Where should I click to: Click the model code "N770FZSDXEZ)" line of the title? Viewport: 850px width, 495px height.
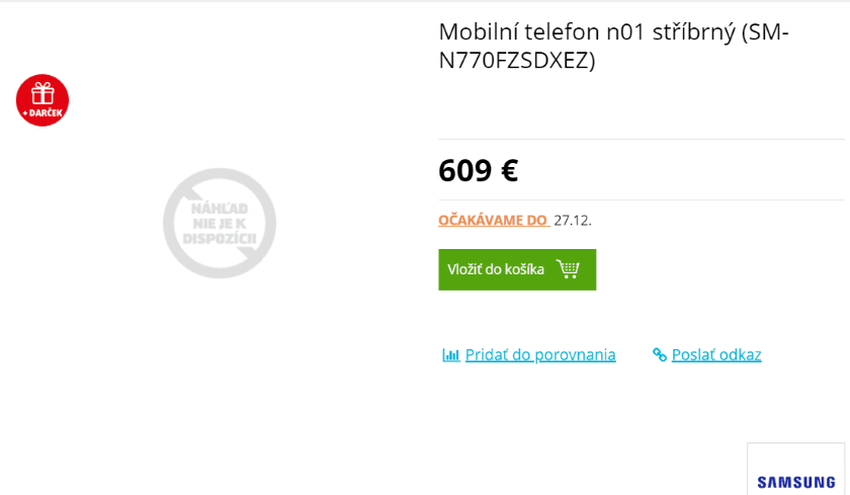pyautogui.click(x=516, y=60)
